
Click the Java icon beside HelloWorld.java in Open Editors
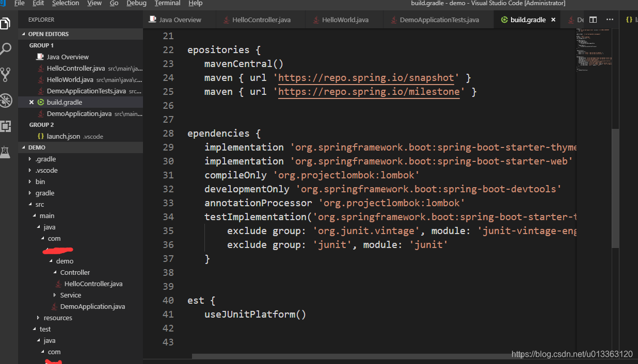[40, 79]
